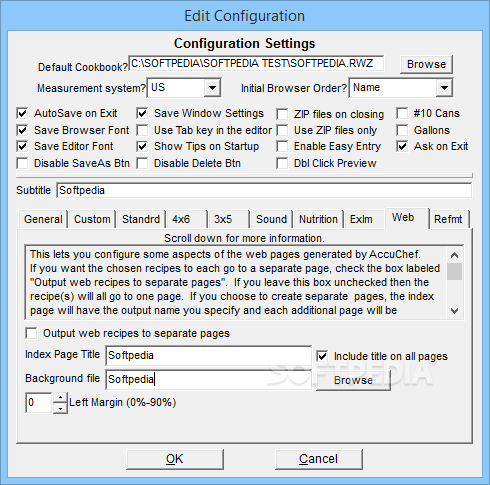Toggle AutoSave on Exit checkbox
Viewport: 490px width, 485px height.
coord(22,114)
